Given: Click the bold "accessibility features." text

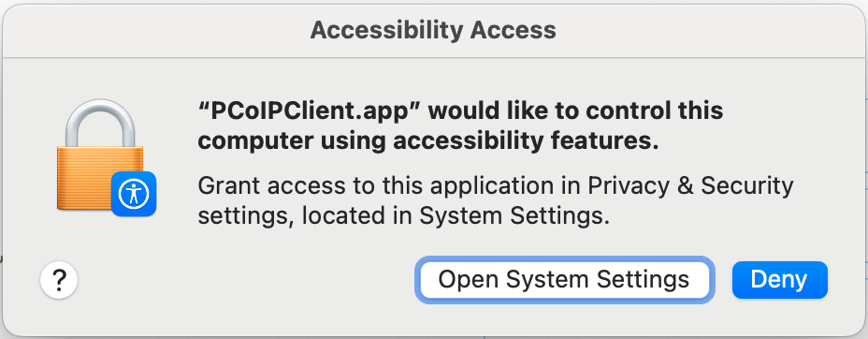Looking at the screenshot, I should click(x=527, y=141).
